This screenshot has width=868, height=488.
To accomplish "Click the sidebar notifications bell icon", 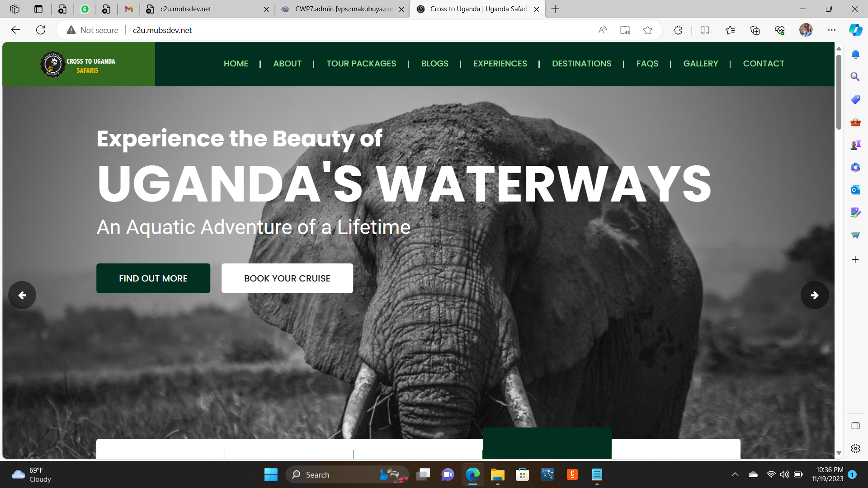I will [x=855, y=55].
